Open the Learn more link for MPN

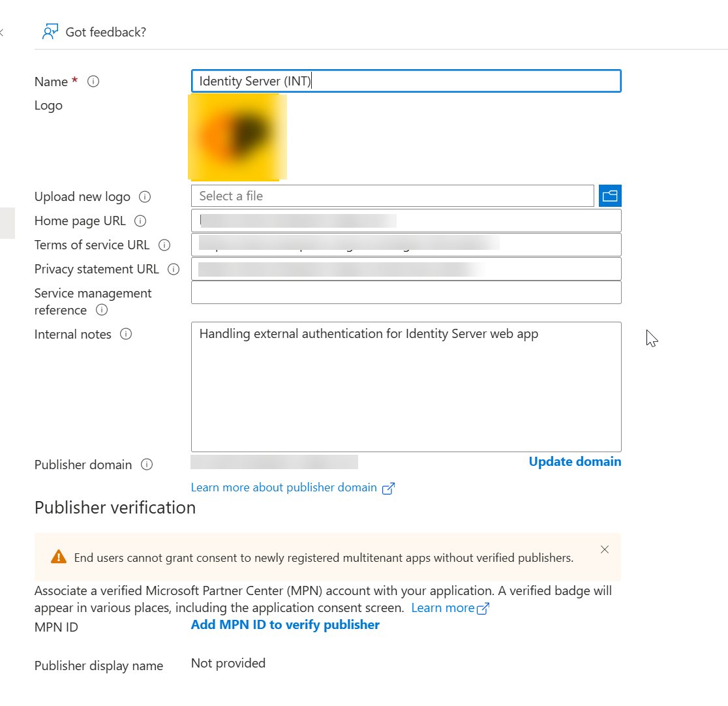(x=443, y=608)
